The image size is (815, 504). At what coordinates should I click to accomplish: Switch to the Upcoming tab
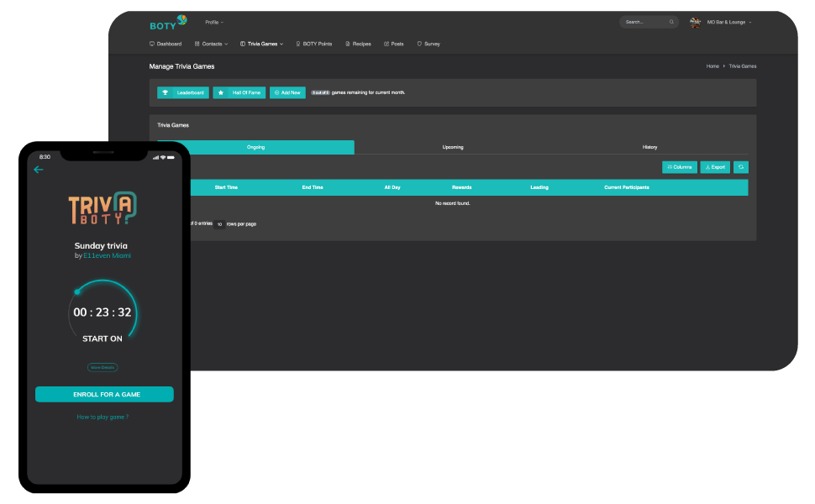[x=453, y=146]
